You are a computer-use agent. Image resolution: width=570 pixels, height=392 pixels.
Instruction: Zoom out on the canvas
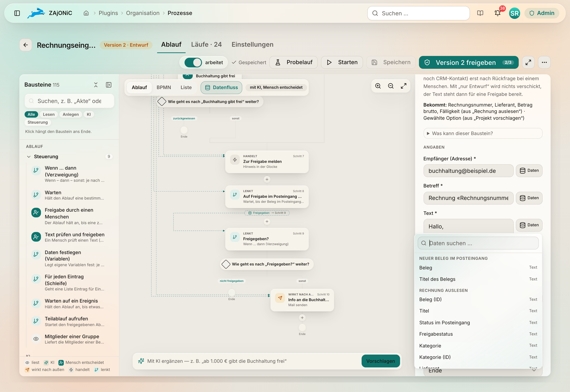(391, 86)
